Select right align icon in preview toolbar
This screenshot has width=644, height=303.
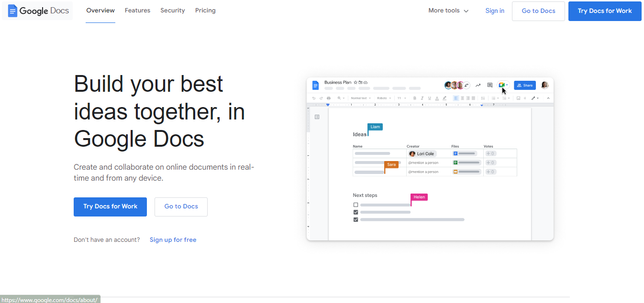468,98
